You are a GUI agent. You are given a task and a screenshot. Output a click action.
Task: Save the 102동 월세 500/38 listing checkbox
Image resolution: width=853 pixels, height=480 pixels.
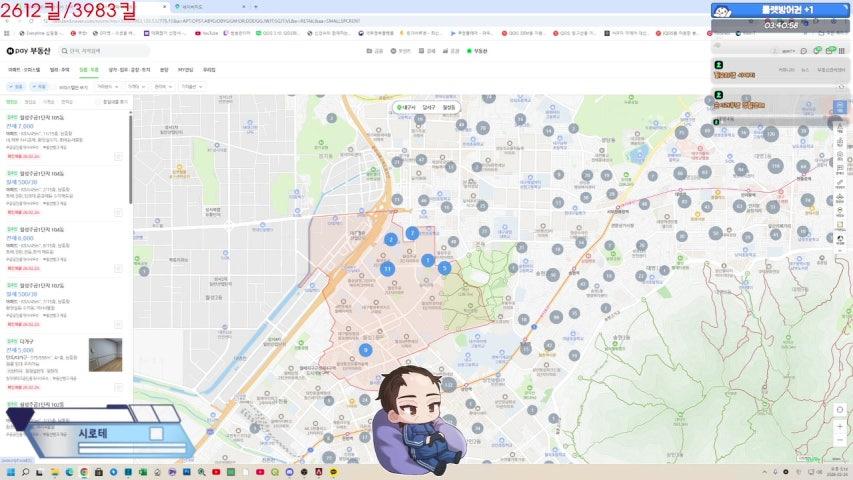coord(118,324)
